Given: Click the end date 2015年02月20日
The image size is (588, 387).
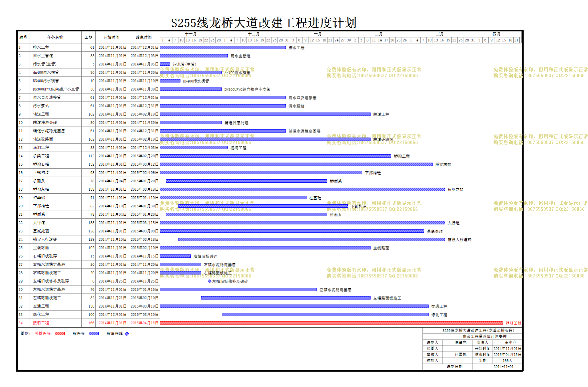Looking at the screenshot, I should 144,156.
